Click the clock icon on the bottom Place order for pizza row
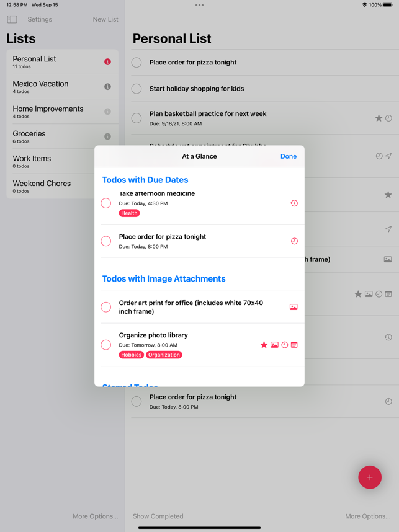The height and width of the screenshot is (532, 399). pos(389,402)
